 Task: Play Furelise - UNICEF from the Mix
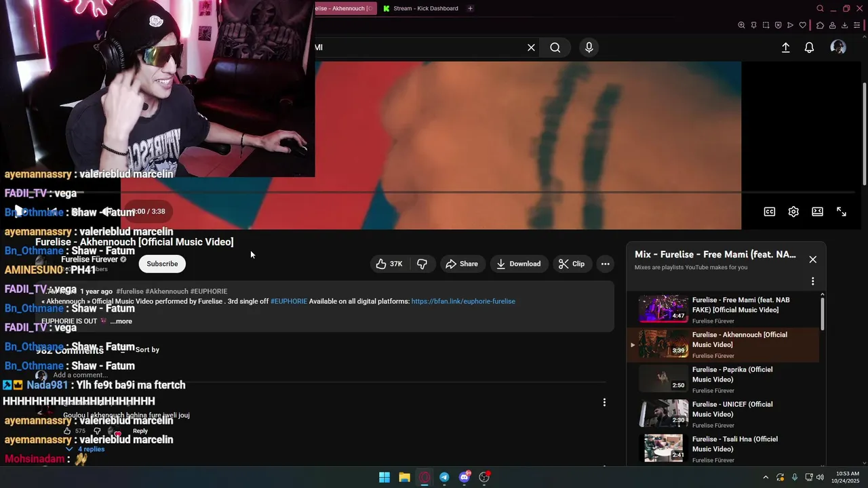[x=722, y=414]
